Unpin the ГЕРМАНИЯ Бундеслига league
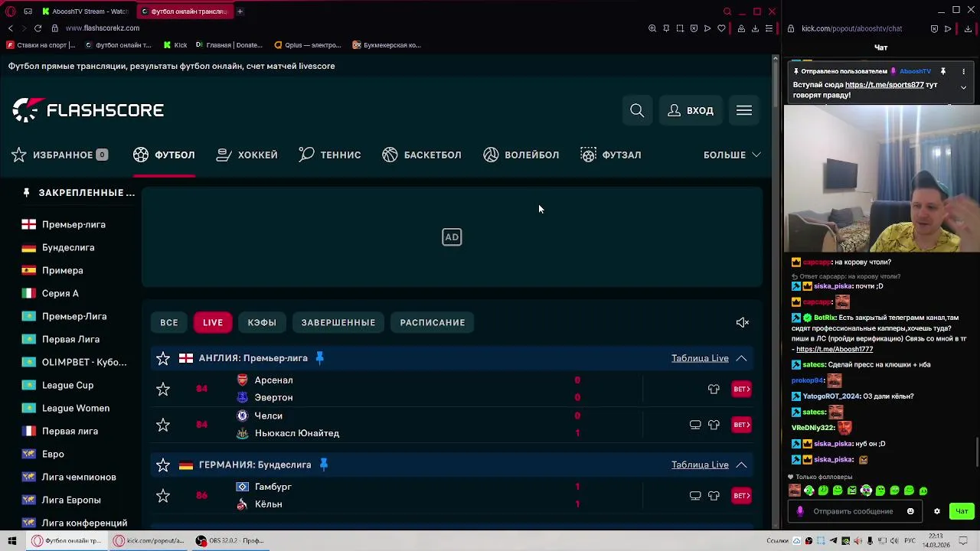Viewport: 980px width, 551px height. 324,465
